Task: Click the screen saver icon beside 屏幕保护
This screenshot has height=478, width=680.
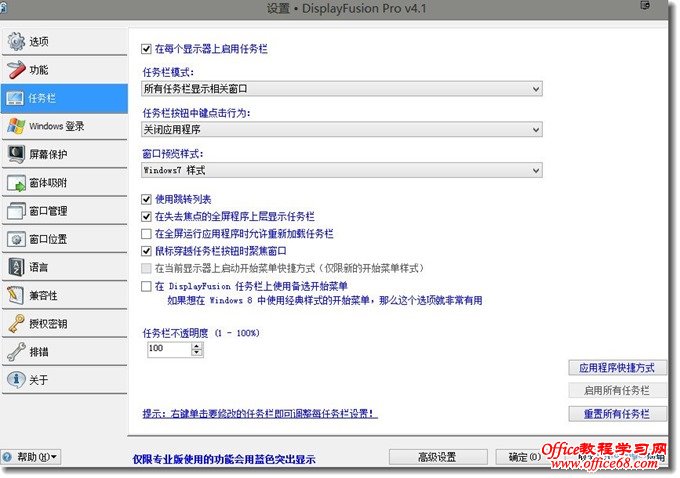Action: pos(16,154)
